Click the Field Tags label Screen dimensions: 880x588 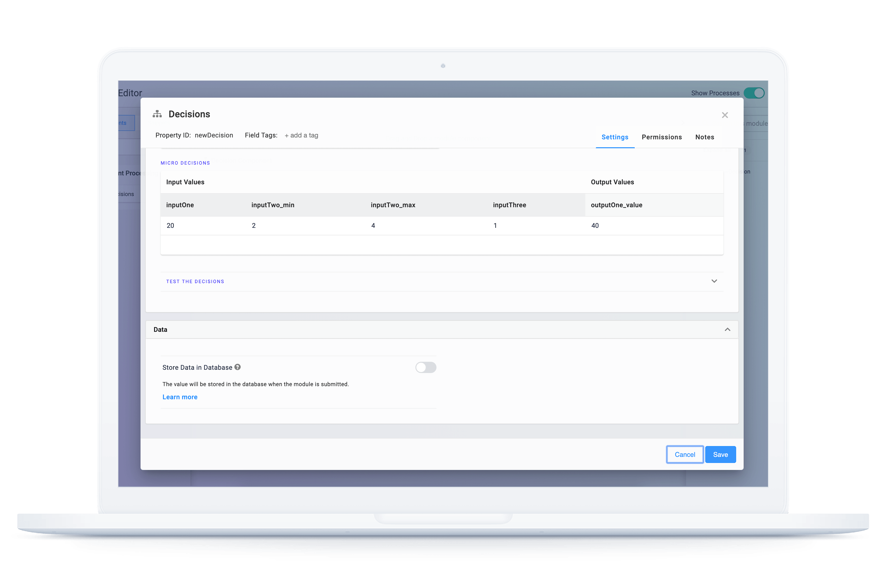click(261, 135)
